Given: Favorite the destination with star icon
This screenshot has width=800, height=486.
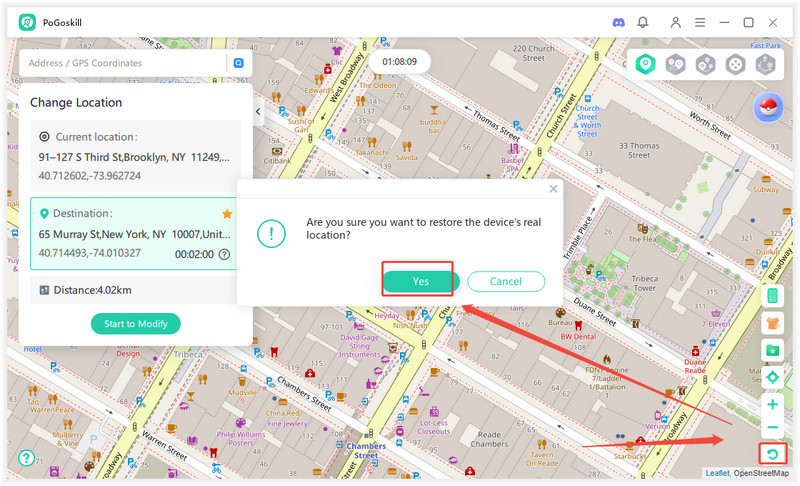Looking at the screenshot, I should (x=227, y=214).
